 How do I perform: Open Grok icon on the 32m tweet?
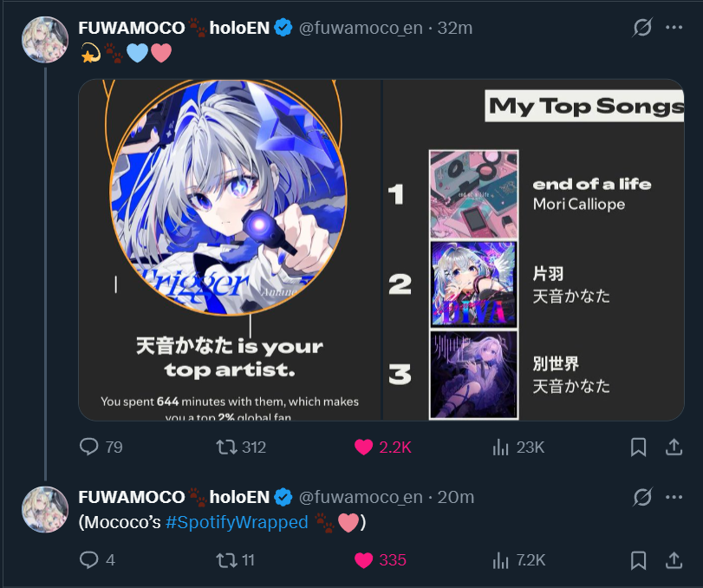click(642, 28)
